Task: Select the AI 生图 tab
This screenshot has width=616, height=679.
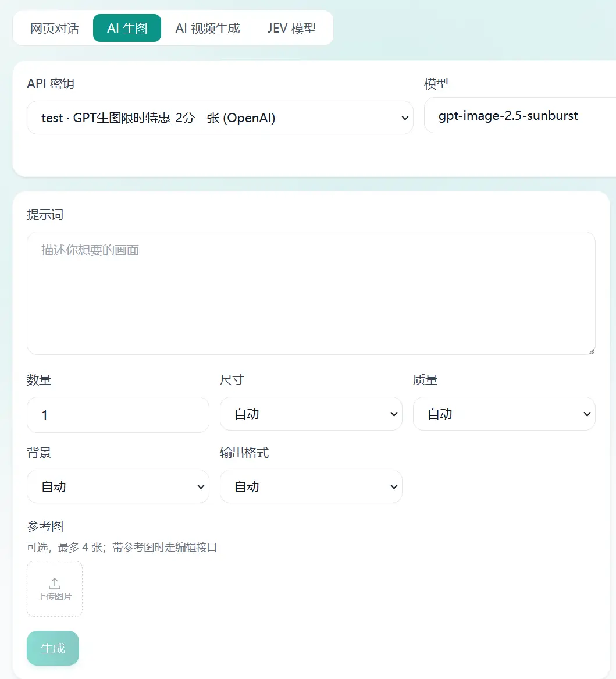Action: 127,28
